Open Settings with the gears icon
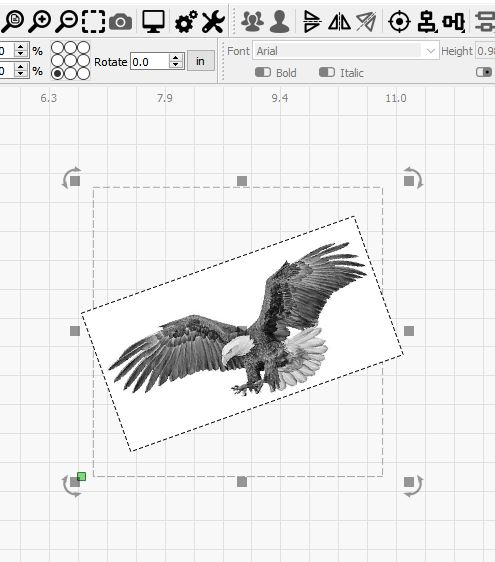This screenshot has height=562, width=495. pos(186,22)
